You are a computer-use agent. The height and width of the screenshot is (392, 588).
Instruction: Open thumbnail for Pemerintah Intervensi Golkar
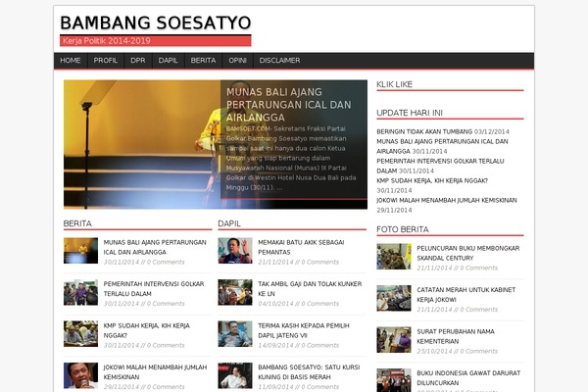(x=80, y=292)
